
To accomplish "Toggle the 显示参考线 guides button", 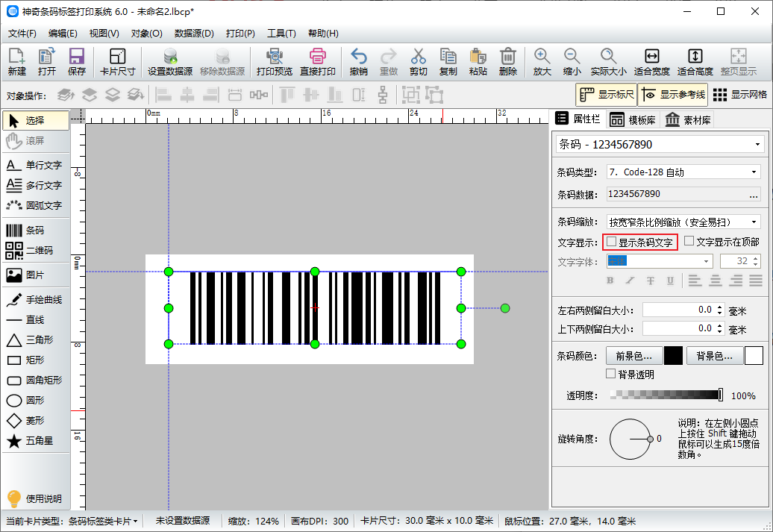I will 673,95.
